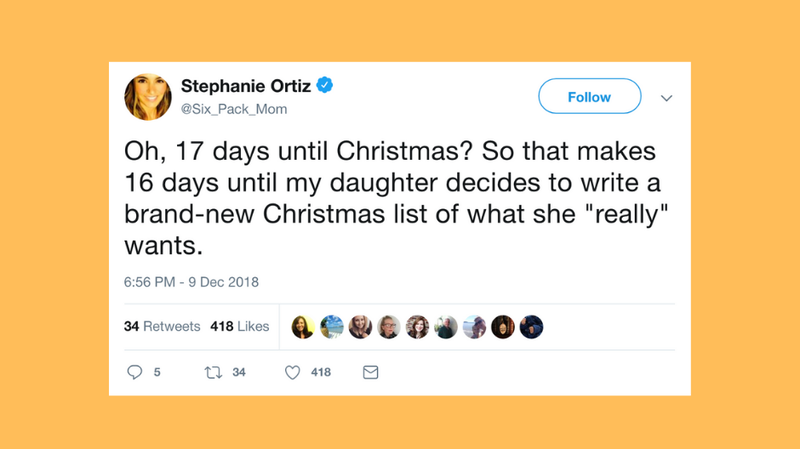Retweet this tweet using the retweet icon

(211, 372)
